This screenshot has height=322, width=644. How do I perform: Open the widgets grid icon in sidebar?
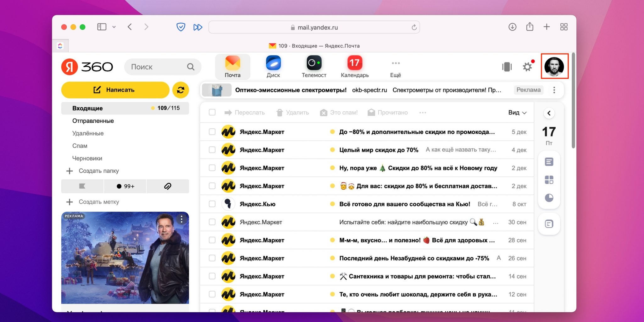coord(549,180)
